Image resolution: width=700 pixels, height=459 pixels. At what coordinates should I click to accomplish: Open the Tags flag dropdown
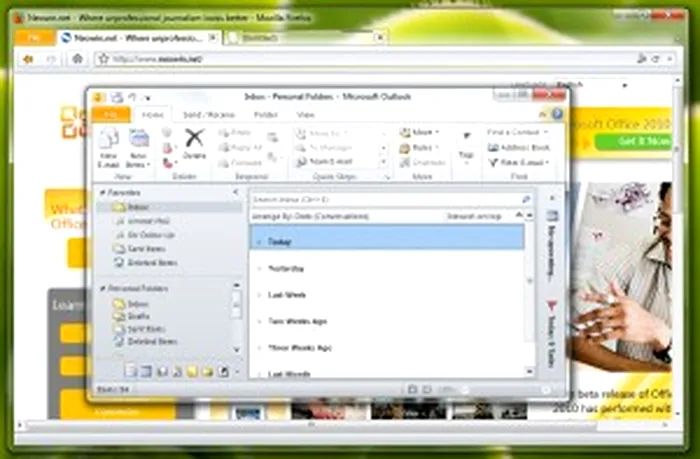466,148
